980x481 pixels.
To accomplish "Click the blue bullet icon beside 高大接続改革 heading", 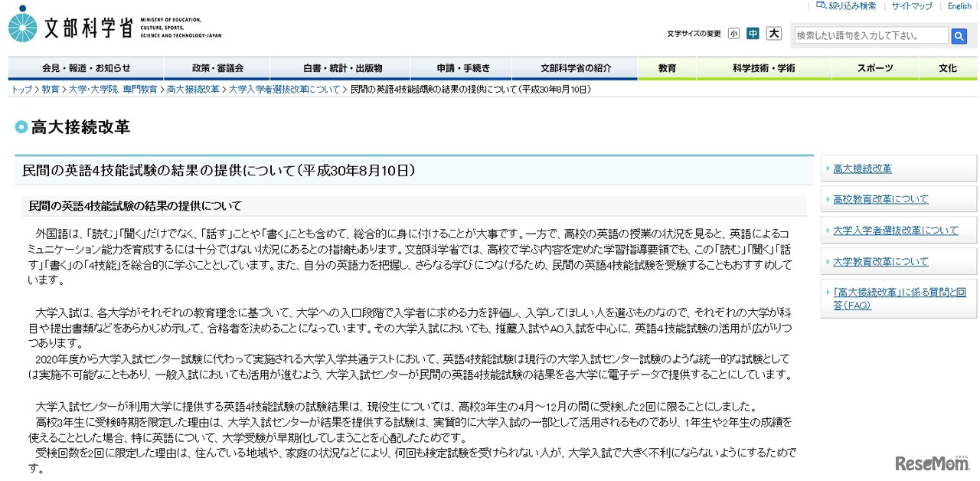I will [21, 127].
